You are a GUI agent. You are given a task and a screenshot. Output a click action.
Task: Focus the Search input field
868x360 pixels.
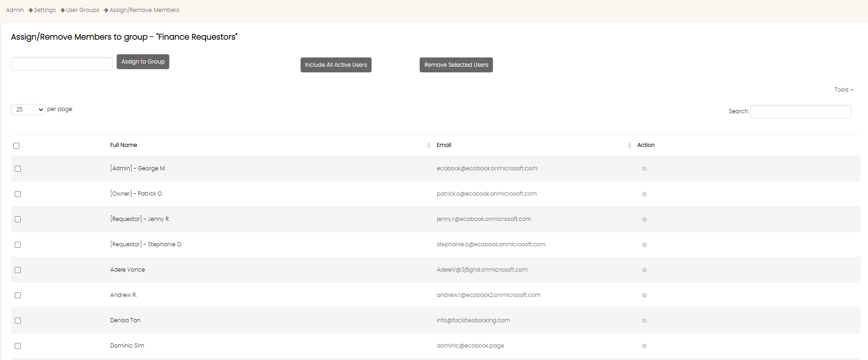pyautogui.click(x=801, y=112)
